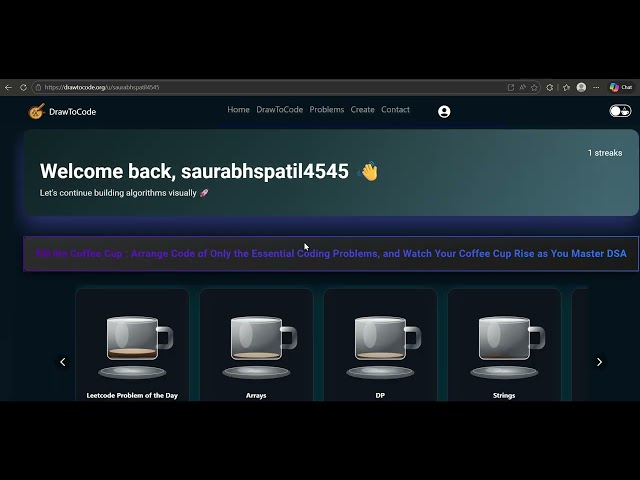Viewport: 640px width, 480px height.
Task: Open the DrawToCode nav item
Action: (x=280, y=109)
